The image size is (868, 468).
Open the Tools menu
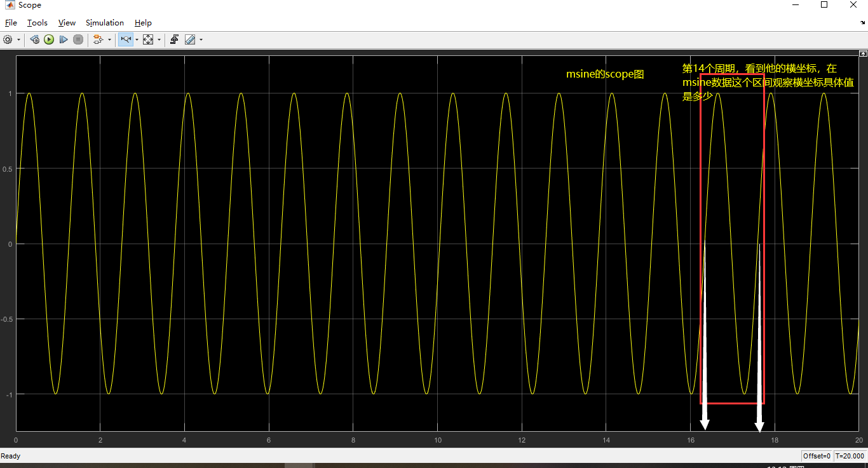tap(37, 22)
